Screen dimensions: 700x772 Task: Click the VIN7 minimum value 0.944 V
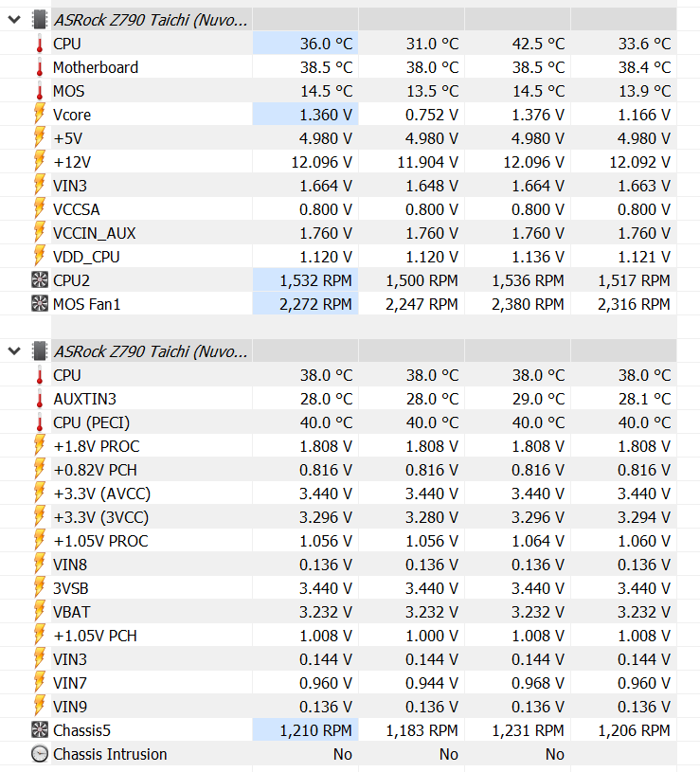point(432,683)
